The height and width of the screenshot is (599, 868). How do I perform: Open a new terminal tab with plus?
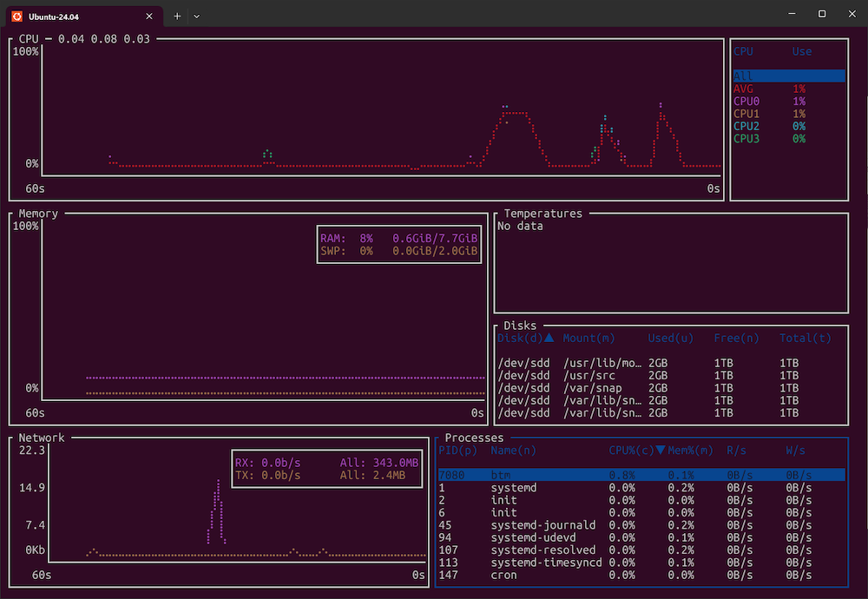pyautogui.click(x=177, y=15)
